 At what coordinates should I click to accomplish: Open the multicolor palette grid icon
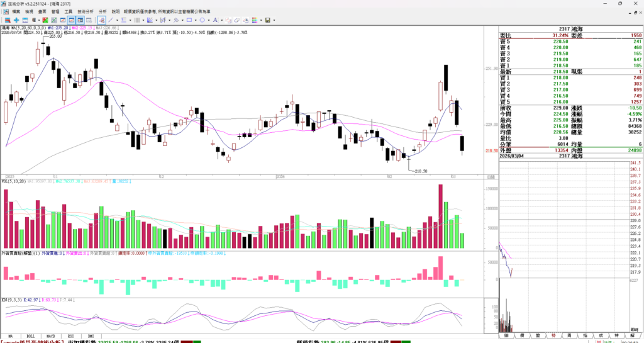coord(255,20)
